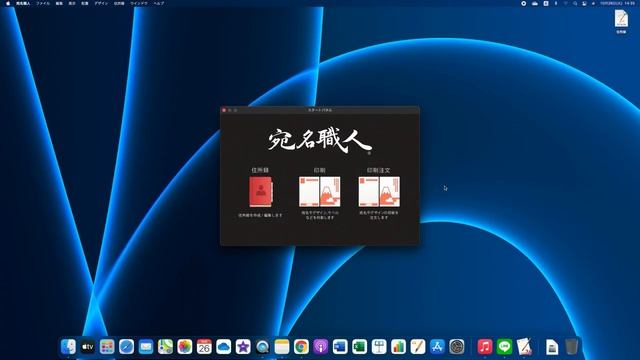Launch Microsoft Word from the Dock
Screen dimensions: 640x360
[x=340, y=347]
